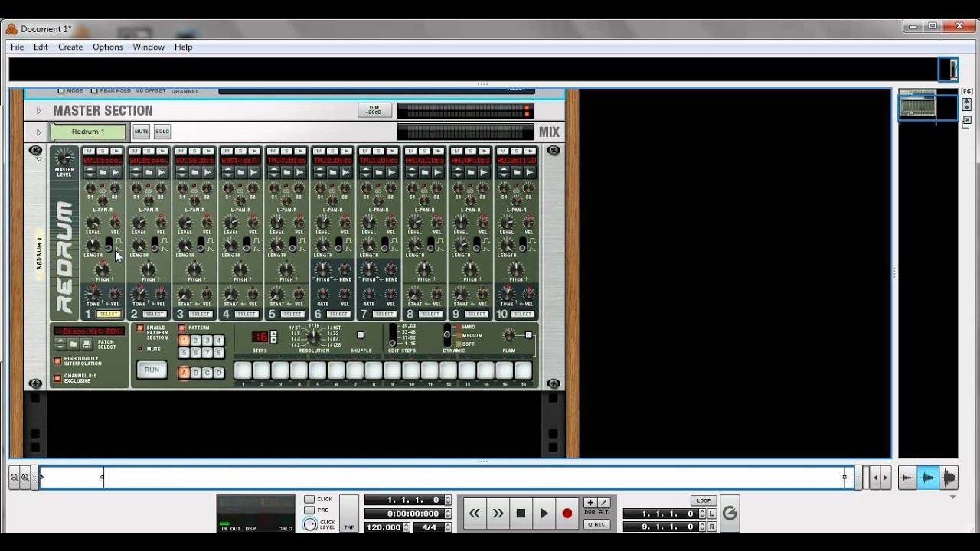Trigger drum channel 8 preview arrow

coord(438,151)
